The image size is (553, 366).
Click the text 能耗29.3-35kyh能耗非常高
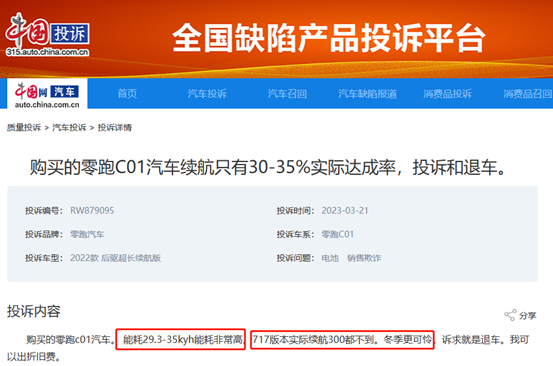click(182, 340)
